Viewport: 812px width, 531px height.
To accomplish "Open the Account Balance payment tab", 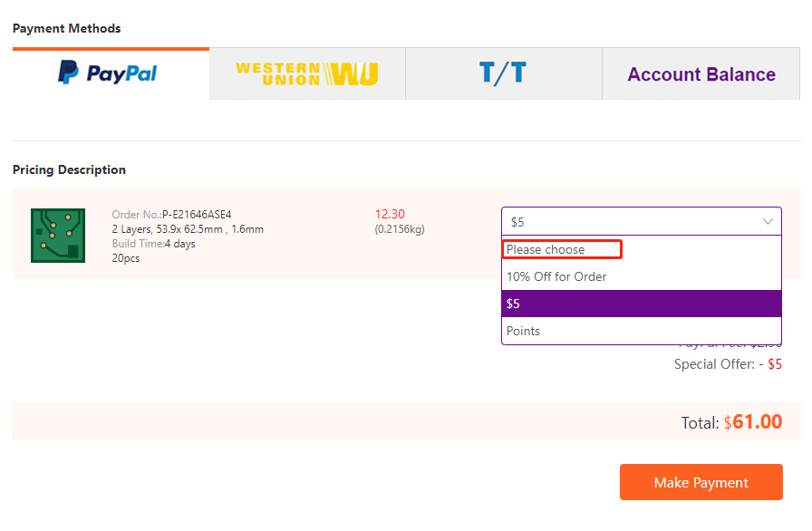I will pyautogui.click(x=701, y=74).
